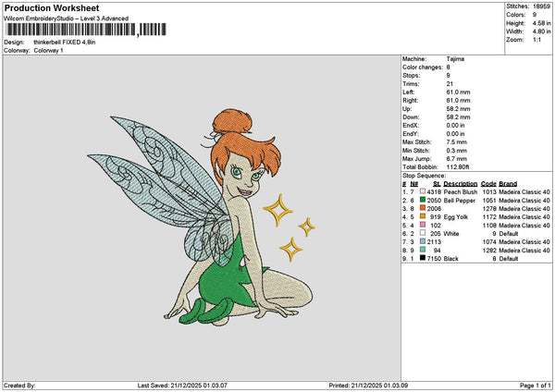Click the 'St.' column header
Viewport: 555px width, 392px height.
(x=438, y=184)
